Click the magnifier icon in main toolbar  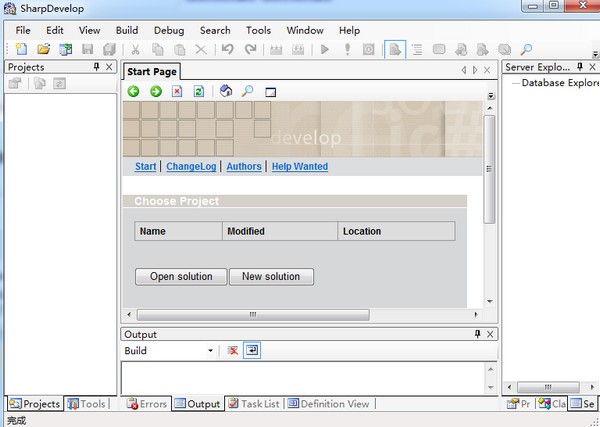527,49
